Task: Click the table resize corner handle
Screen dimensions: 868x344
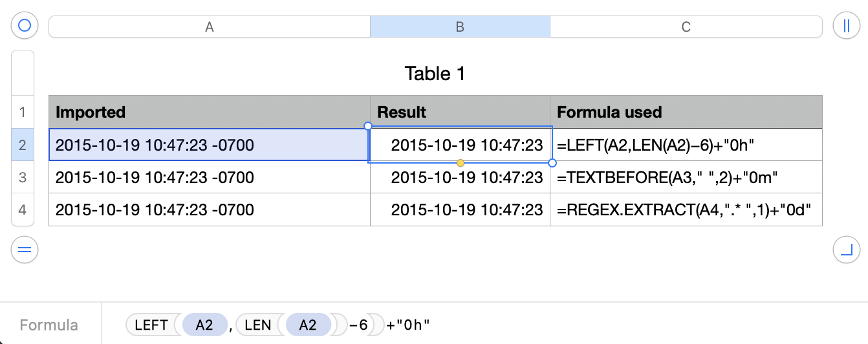Action: 846,249
